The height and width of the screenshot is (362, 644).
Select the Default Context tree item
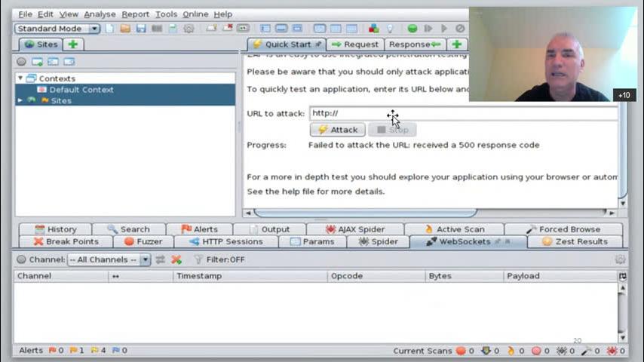coord(81,90)
